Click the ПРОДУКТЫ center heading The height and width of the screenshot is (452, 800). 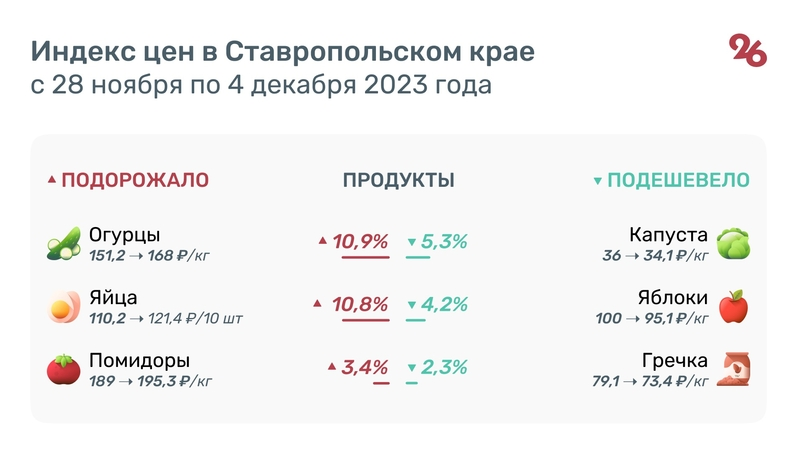tap(399, 181)
